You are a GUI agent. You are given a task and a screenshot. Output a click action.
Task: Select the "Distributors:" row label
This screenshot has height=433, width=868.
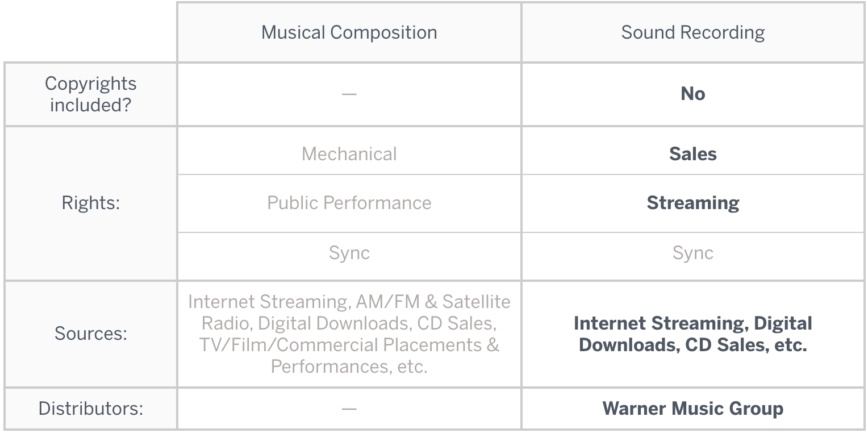(x=91, y=408)
